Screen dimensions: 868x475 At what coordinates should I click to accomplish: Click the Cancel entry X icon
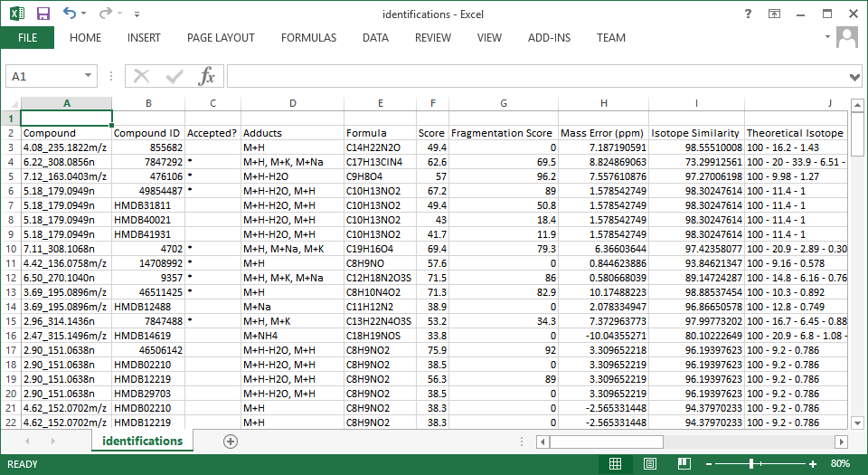(x=142, y=76)
